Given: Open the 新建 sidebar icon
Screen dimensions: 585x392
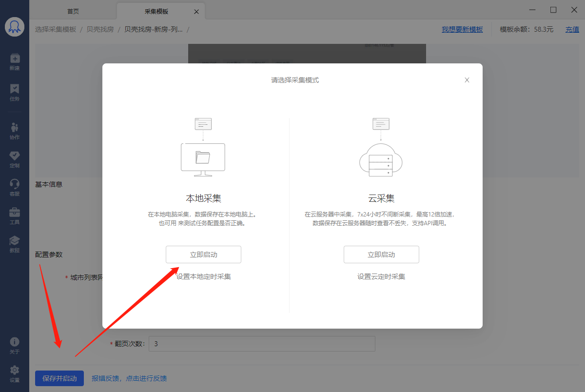Looking at the screenshot, I should [x=15, y=62].
